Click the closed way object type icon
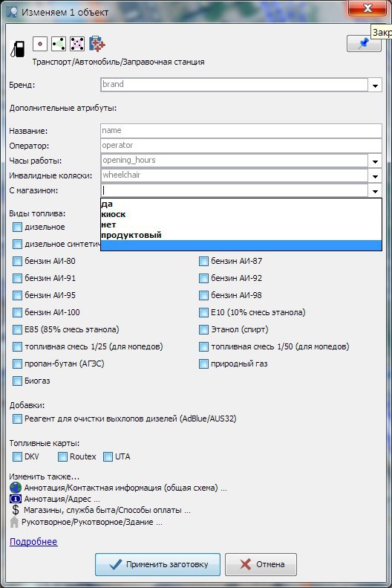This screenshot has width=392, height=588. click(x=77, y=44)
